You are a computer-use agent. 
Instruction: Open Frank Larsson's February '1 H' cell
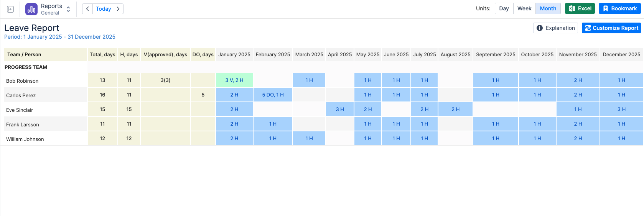pyautogui.click(x=273, y=124)
